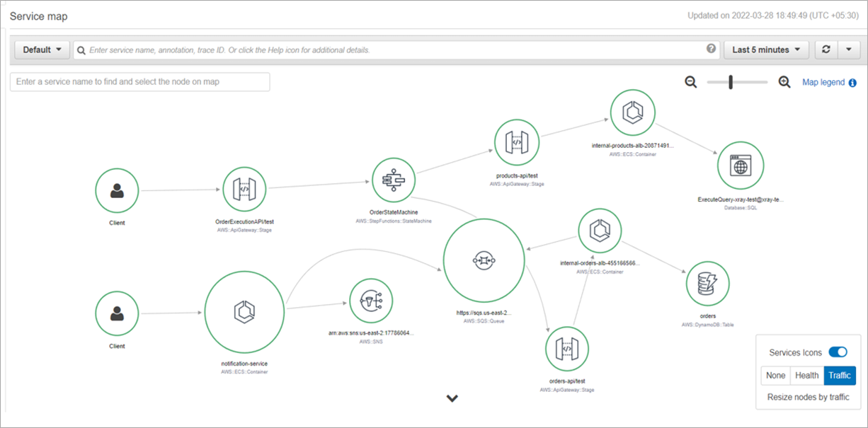Focus the find node on map field
The image size is (868, 428).
pyautogui.click(x=140, y=82)
